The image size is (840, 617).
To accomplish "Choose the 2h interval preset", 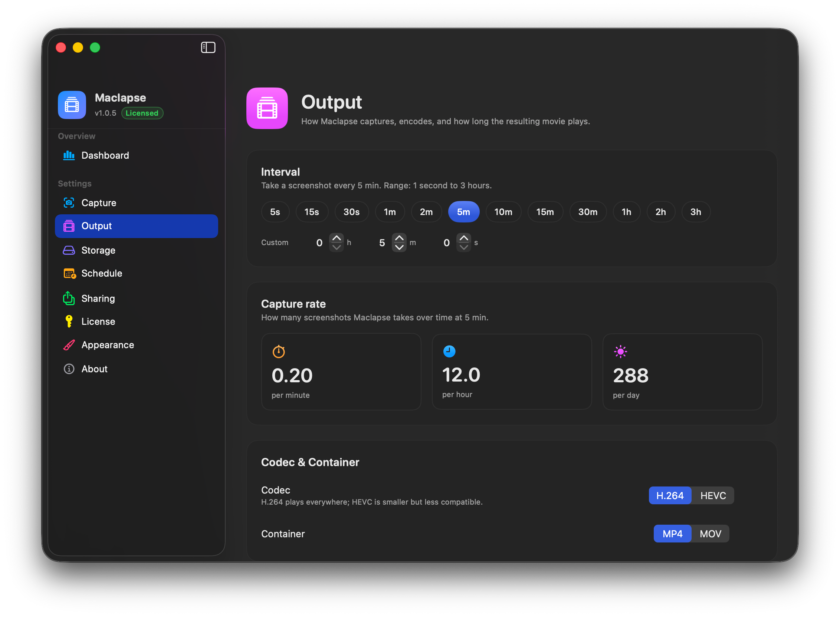I will coord(661,212).
